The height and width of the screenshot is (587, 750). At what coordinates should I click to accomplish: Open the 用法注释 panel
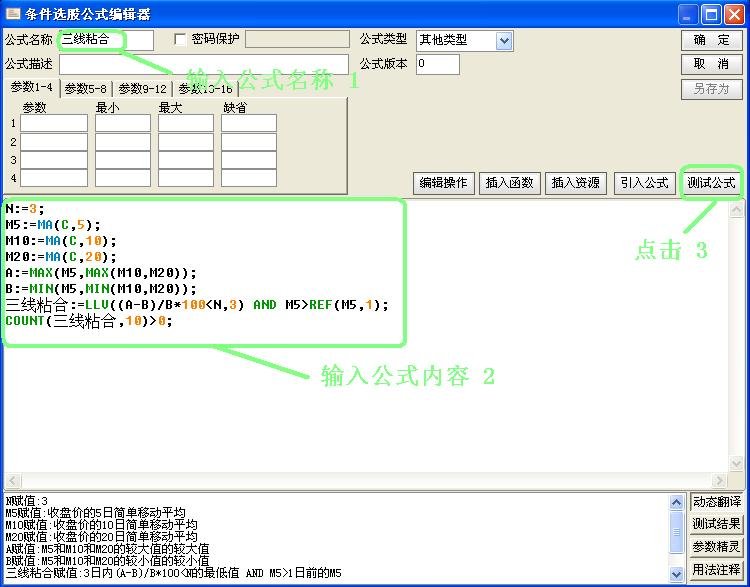pos(717,569)
